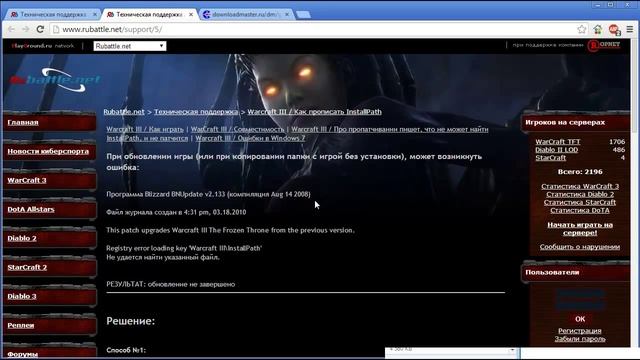640x360 pixels.
Task: Open Статистика Diablo 2 link
Action: click(x=580, y=194)
